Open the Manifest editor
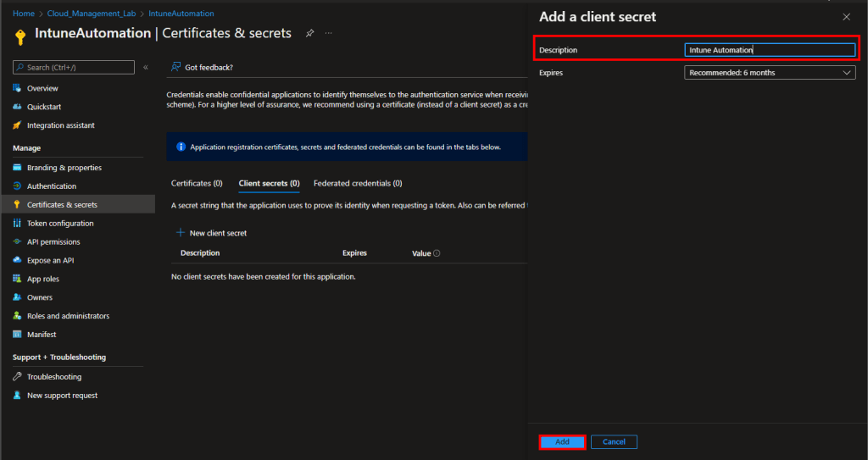The width and height of the screenshot is (868, 460). point(42,335)
